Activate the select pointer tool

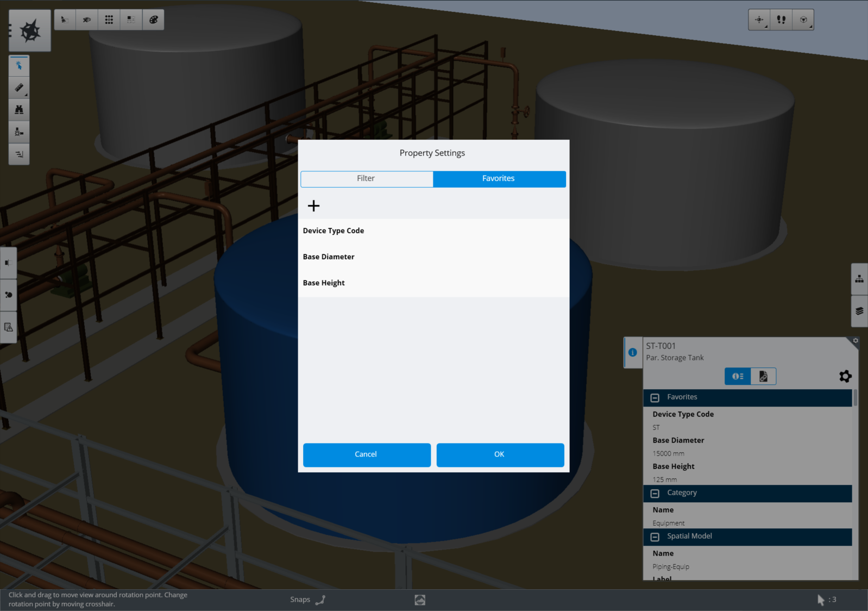19,66
